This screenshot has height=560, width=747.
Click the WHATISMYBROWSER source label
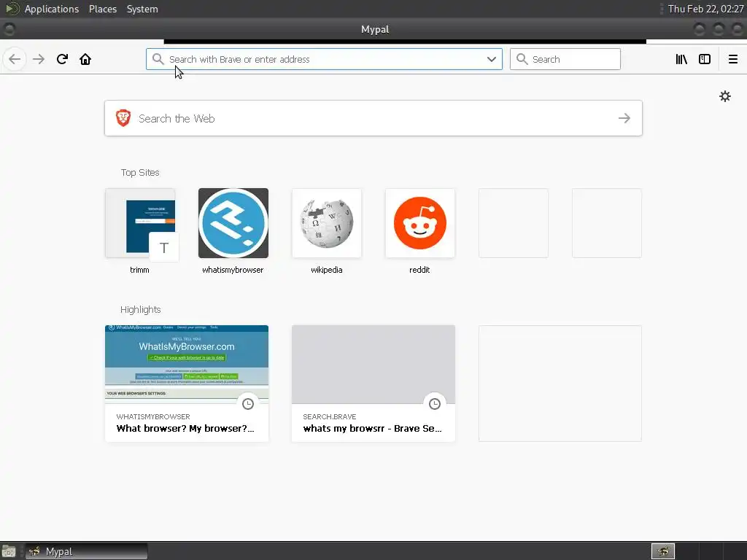[153, 416]
